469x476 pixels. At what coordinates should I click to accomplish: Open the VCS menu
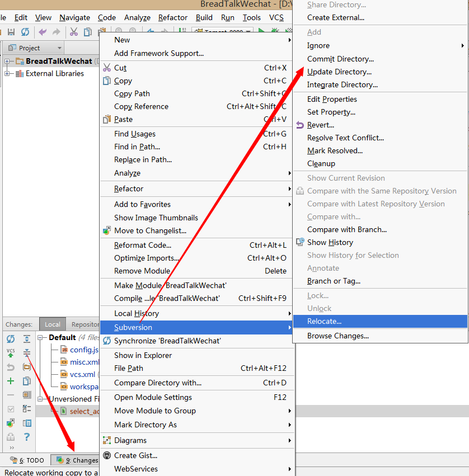coord(275,17)
